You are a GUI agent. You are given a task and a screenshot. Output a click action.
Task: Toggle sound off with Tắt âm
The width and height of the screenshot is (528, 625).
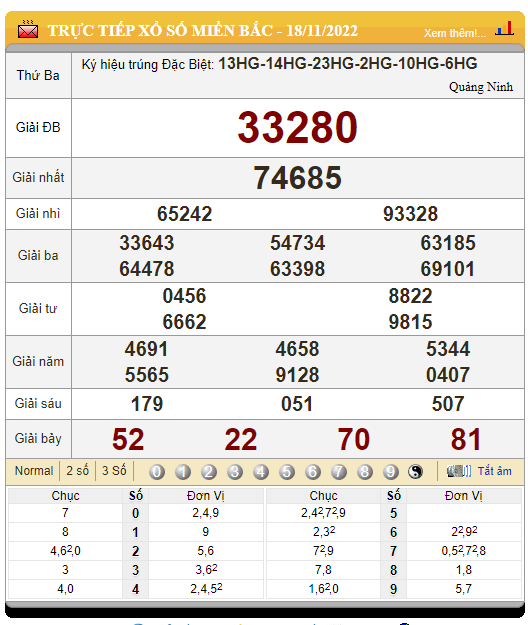(495, 471)
